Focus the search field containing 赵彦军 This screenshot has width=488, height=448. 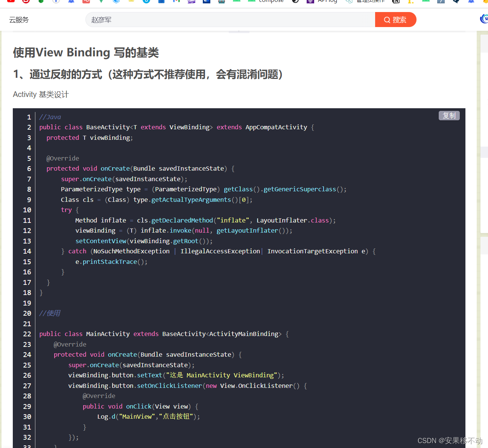[x=230, y=20]
